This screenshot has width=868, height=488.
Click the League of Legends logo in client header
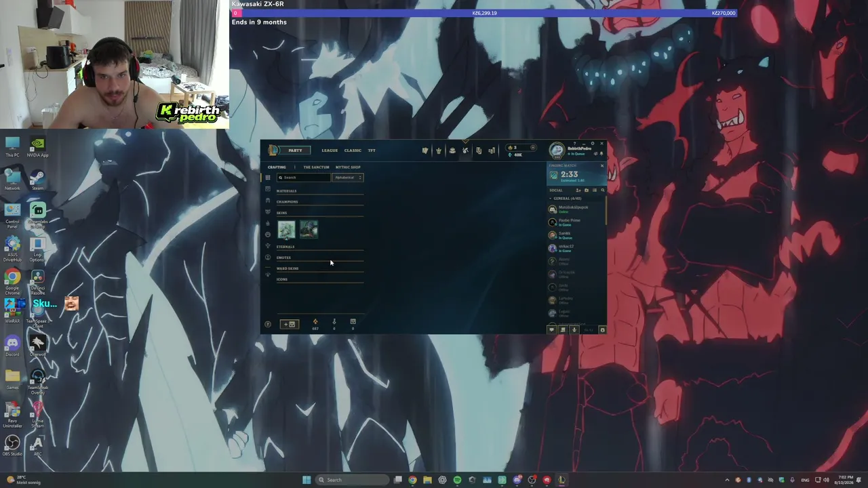pyautogui.click(x=273, y=150)
